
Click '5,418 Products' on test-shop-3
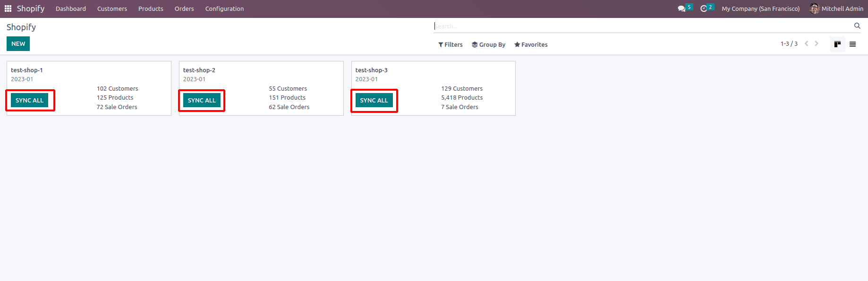462,97
